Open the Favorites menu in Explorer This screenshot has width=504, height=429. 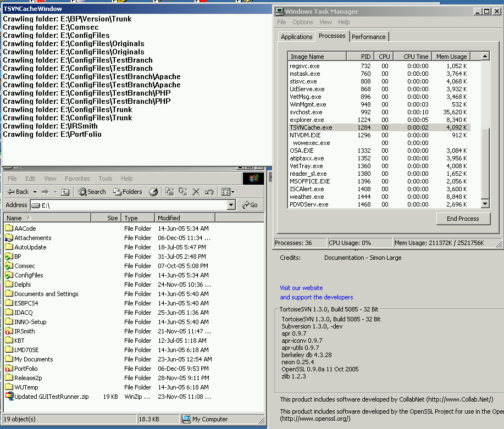point(77,179)
